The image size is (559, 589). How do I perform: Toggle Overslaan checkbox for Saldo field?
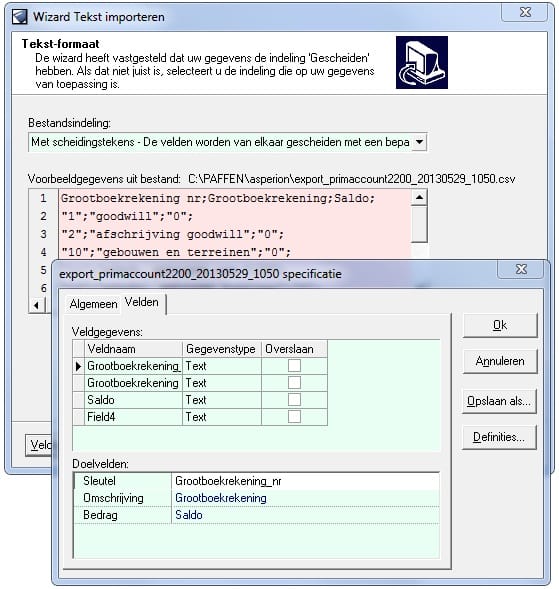[x=294, y=400]
